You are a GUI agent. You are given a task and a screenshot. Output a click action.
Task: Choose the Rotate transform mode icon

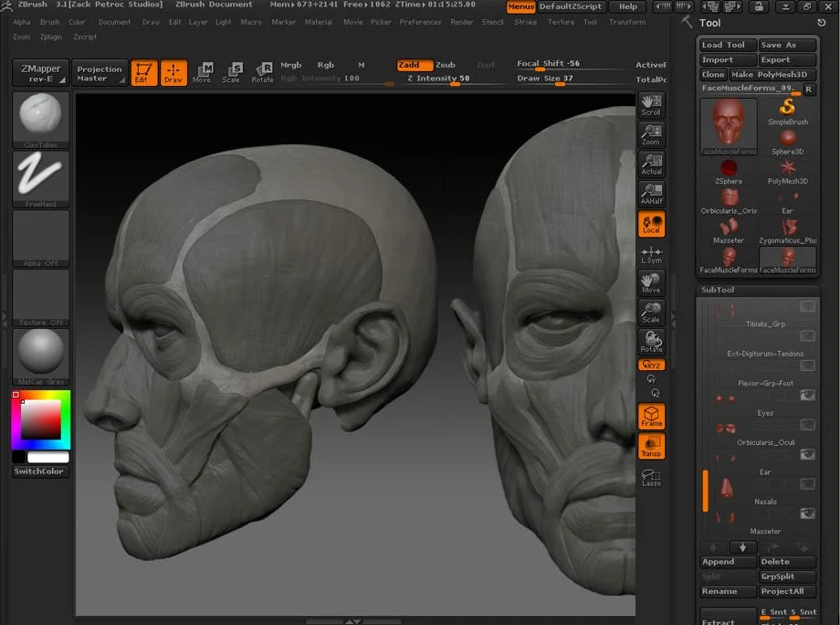coord(262,72)
